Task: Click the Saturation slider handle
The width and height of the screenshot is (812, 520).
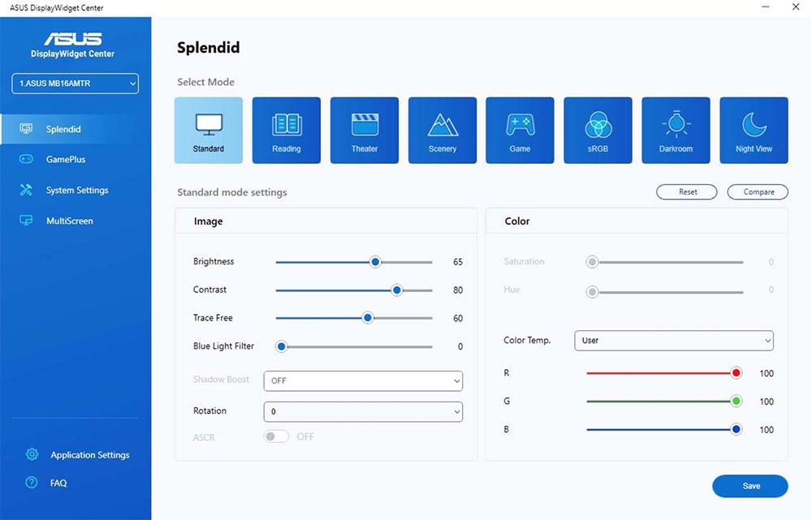Action: point(592,262)
